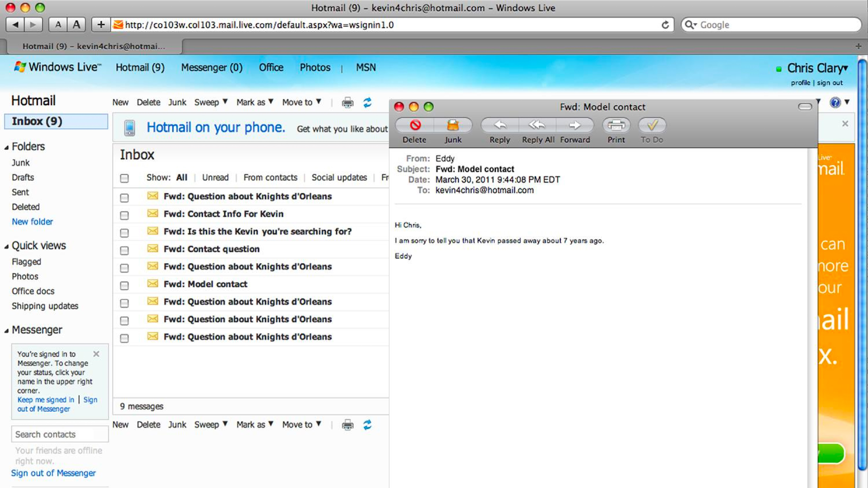Open the top Move to dropdown
This screenshot has width=868, height=488.
pyautogui.click(x=302, y=102)
